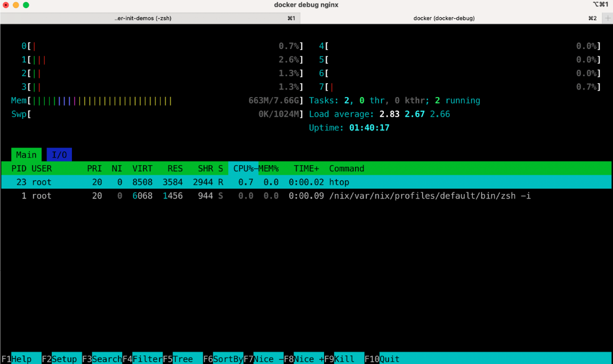
Task: Sort by MEM% column header
Action: tap(269, 168)
